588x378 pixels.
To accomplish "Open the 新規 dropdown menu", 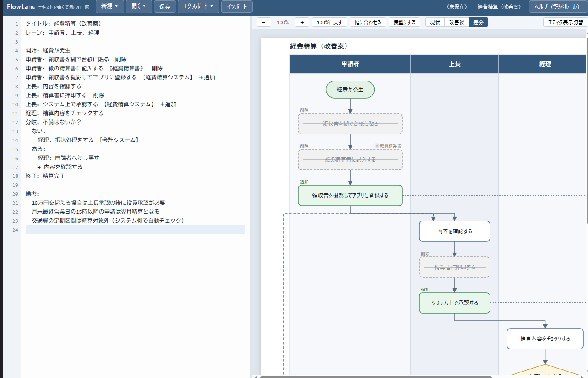I will tap(110, 6).
